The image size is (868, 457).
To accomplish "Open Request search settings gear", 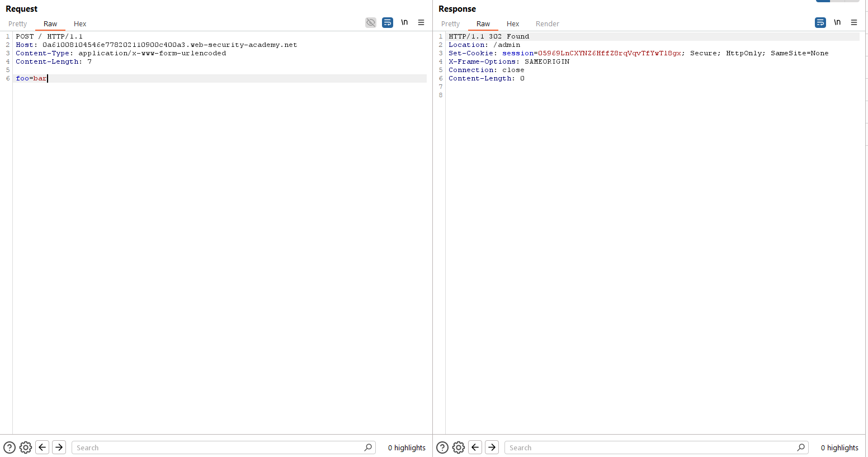I will point(26,448).
